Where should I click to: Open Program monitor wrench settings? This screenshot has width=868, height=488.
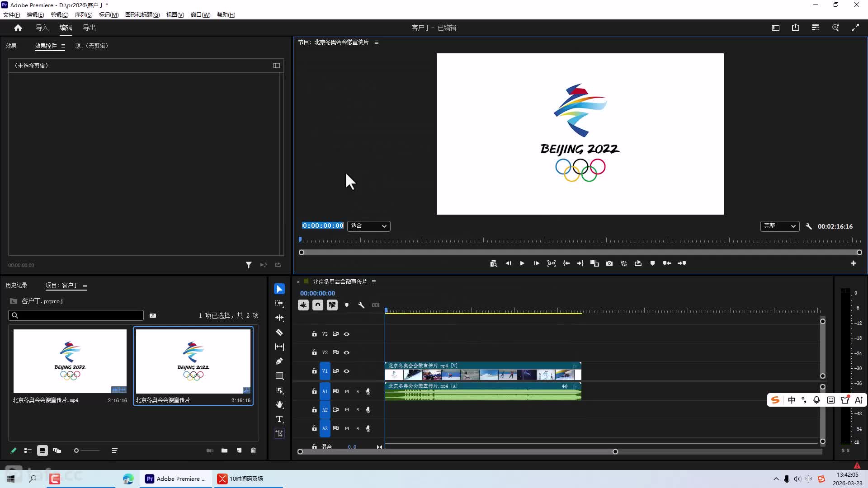809,226
